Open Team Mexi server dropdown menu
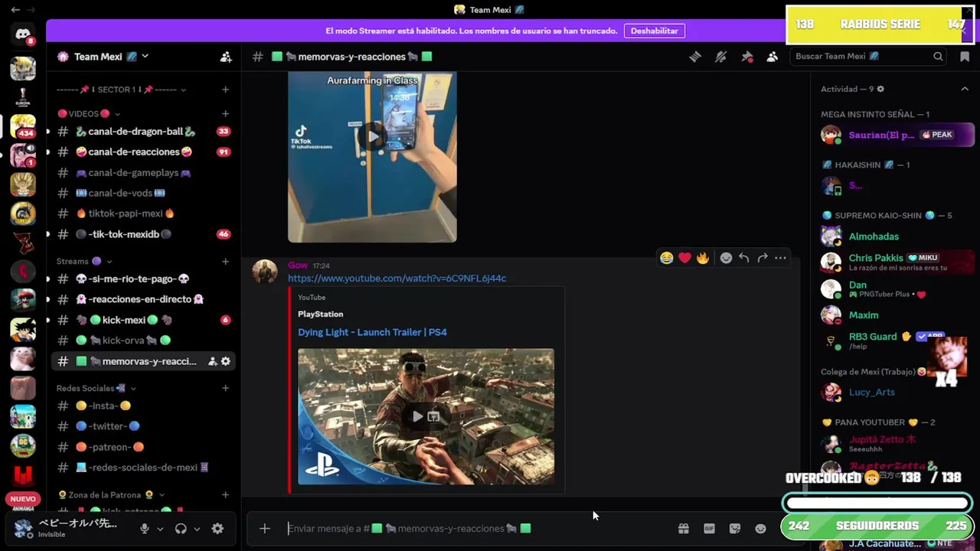 [x=145, y=57]
